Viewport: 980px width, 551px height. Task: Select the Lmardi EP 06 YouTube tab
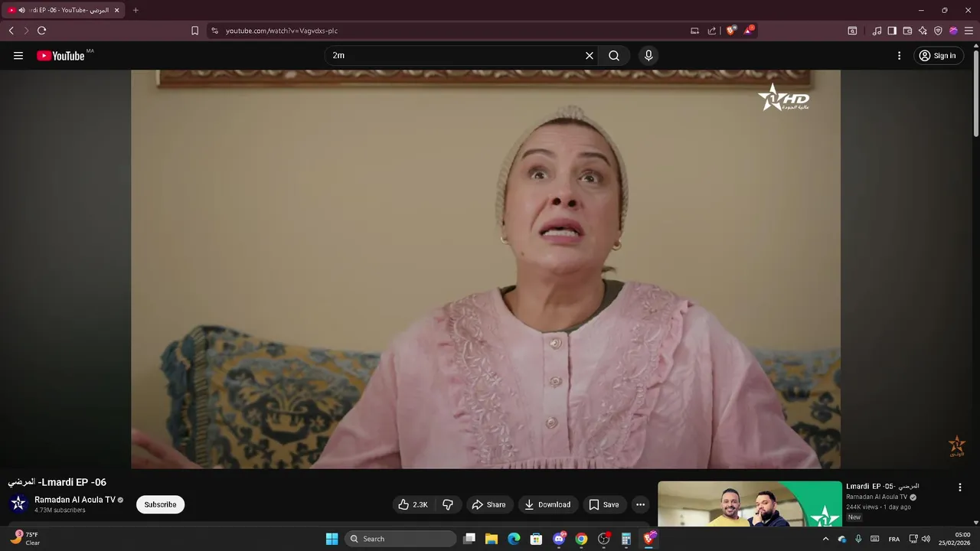[63, 10]
